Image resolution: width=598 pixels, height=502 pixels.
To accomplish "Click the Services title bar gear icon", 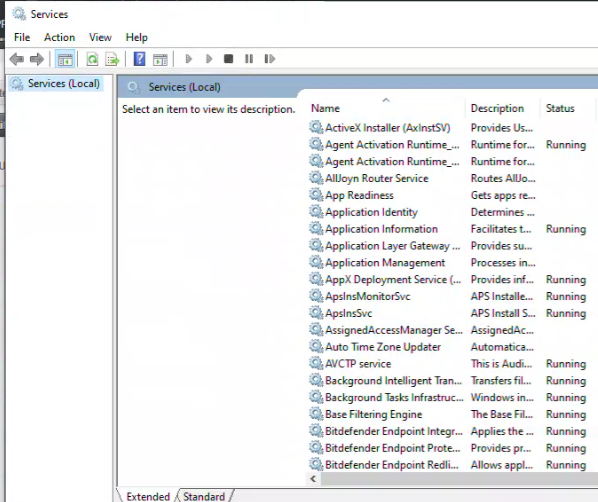I will pyautogui.click(x=19, y=14).
